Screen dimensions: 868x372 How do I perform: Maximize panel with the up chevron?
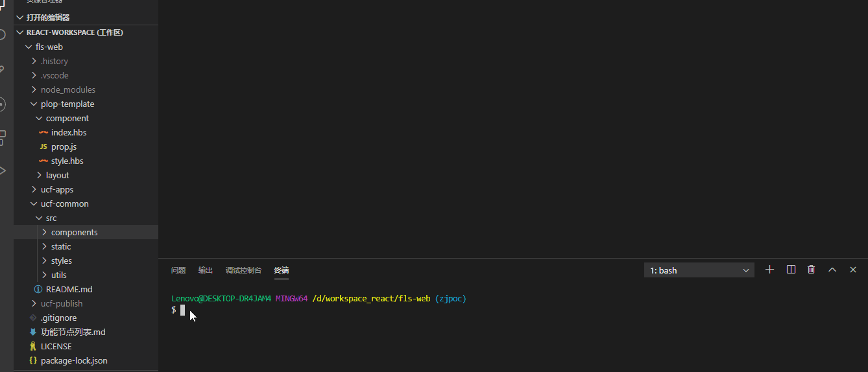click(832, 270)
